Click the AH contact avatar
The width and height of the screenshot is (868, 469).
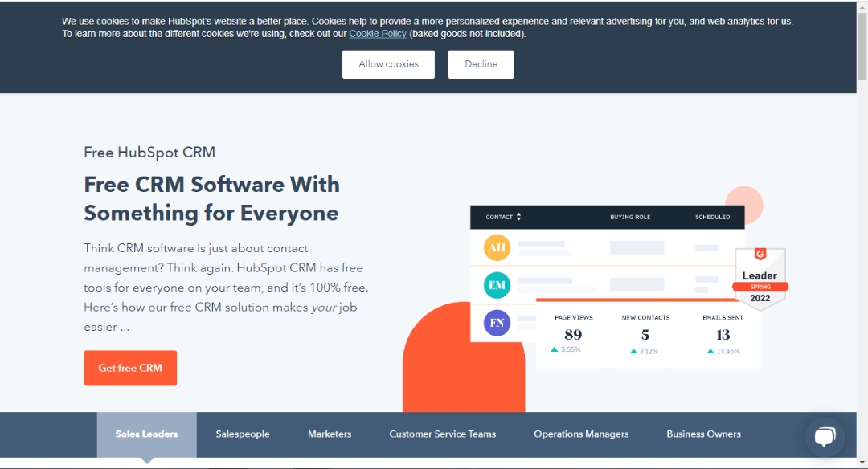(497, 247)
